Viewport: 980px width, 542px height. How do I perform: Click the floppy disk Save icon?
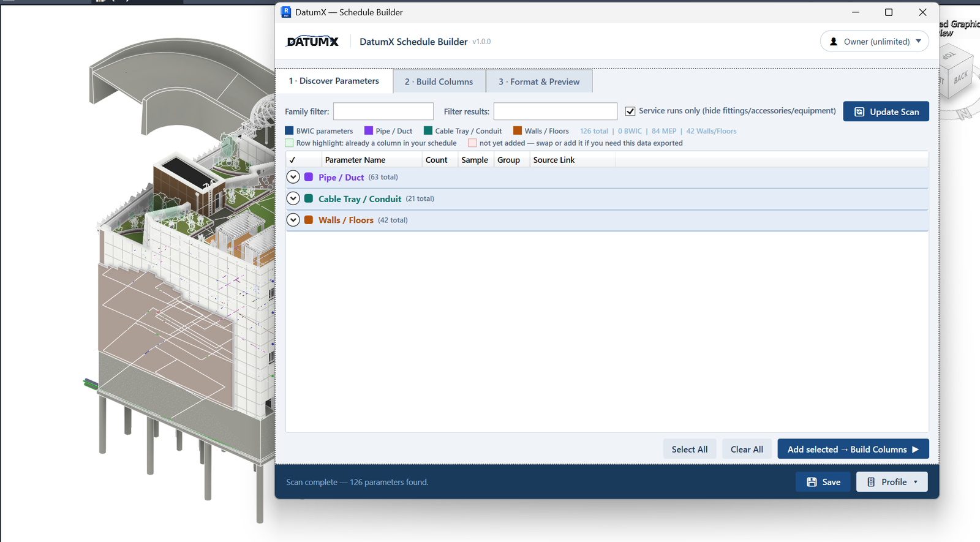(x=812, y=482)
